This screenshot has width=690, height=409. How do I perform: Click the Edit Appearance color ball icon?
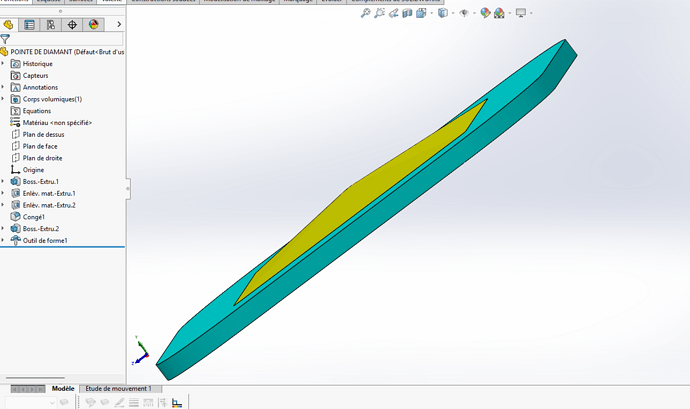(x=485, y=13)
